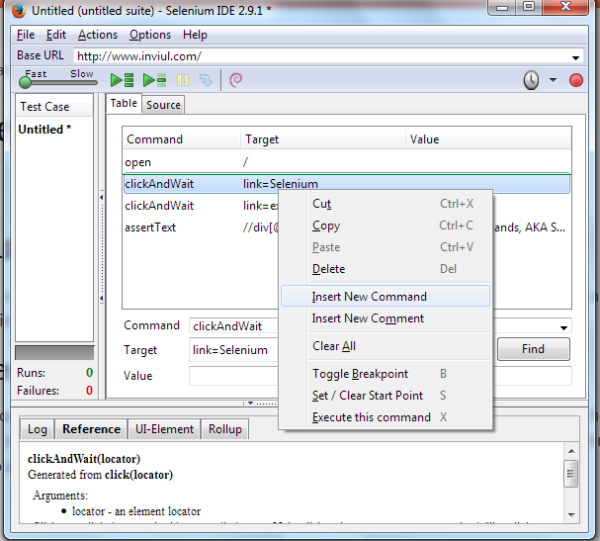Screen dimensions: 600x541
Task: Select Toggle Breakpoint
Action: (385, 374)
